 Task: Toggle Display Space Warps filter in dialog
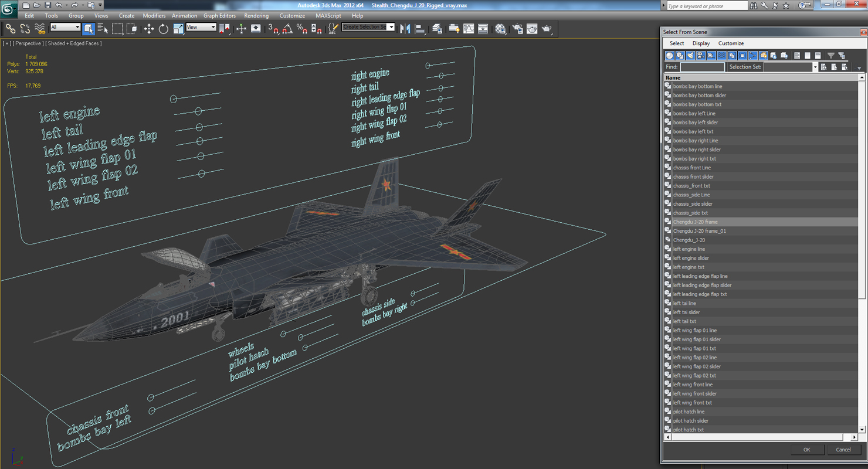point(721,56)
